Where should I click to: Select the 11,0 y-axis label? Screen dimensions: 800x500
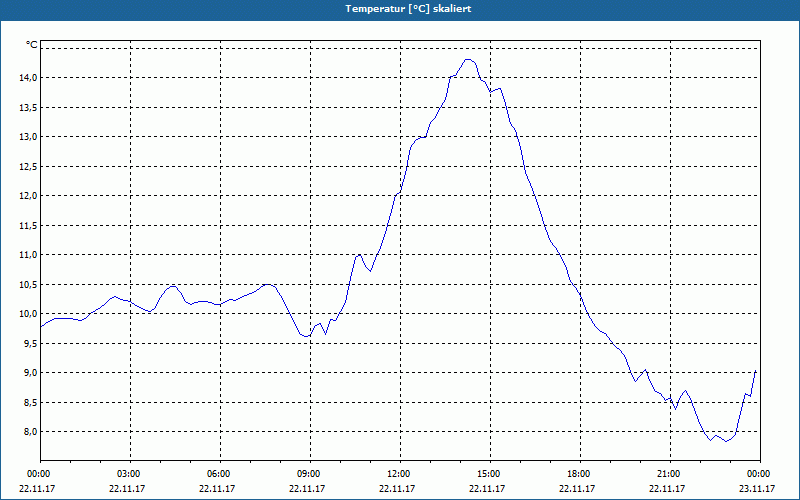[x=28, y=255]
